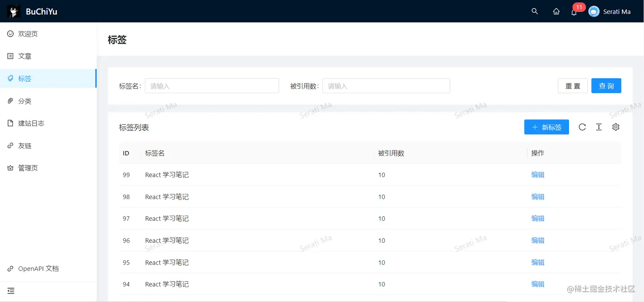Image resolution: width=644 pixels, height=302 pixels.
Task: Click the 新标签 new tag button
Action: tap(546, 127)
